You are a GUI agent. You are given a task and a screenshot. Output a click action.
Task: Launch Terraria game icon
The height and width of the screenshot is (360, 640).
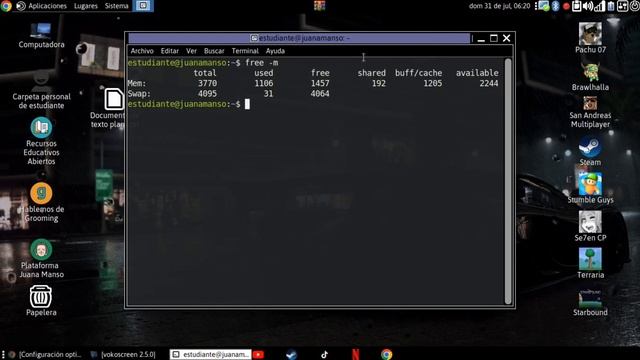click(x=590, y=263)
